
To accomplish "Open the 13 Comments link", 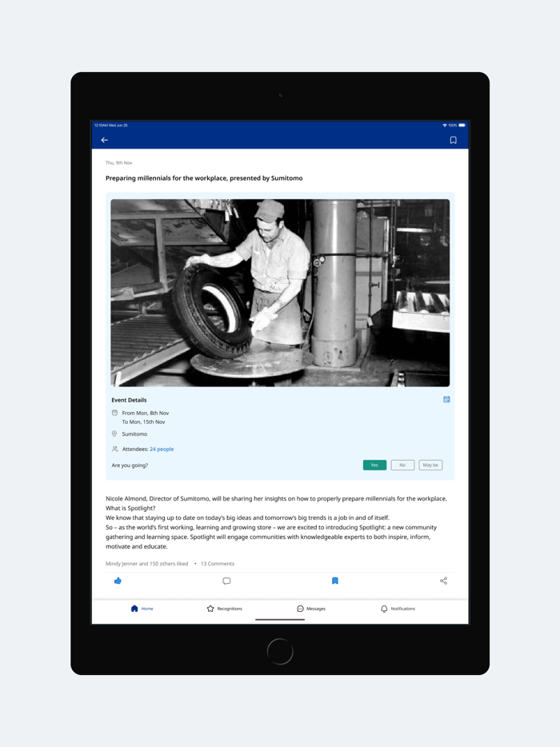I will [218, 564].
